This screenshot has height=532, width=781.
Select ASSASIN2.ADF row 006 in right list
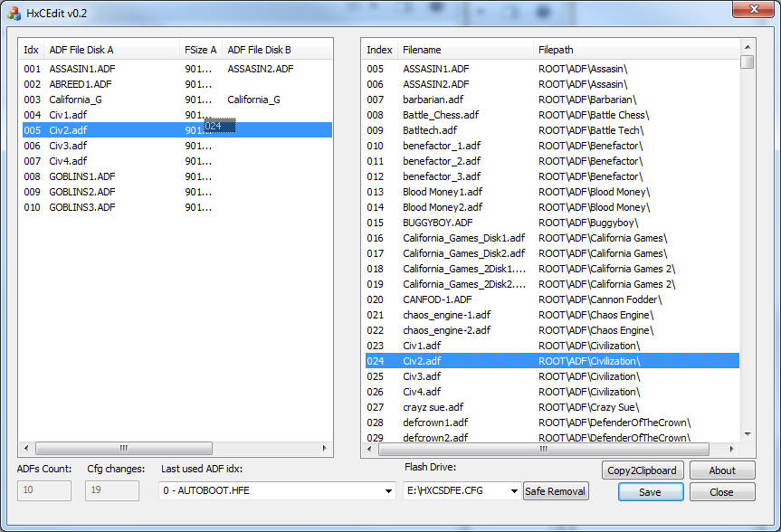[x=552, y=84]
